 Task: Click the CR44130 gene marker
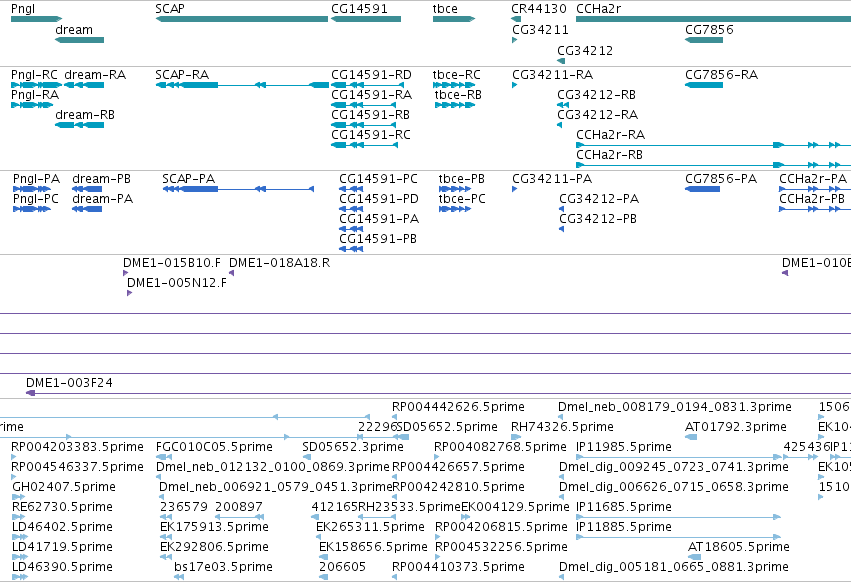click(516, 19)
